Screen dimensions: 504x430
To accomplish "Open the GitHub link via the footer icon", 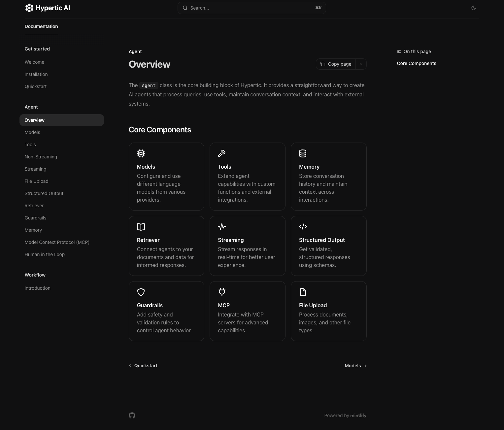I will (x=132, y=415).
